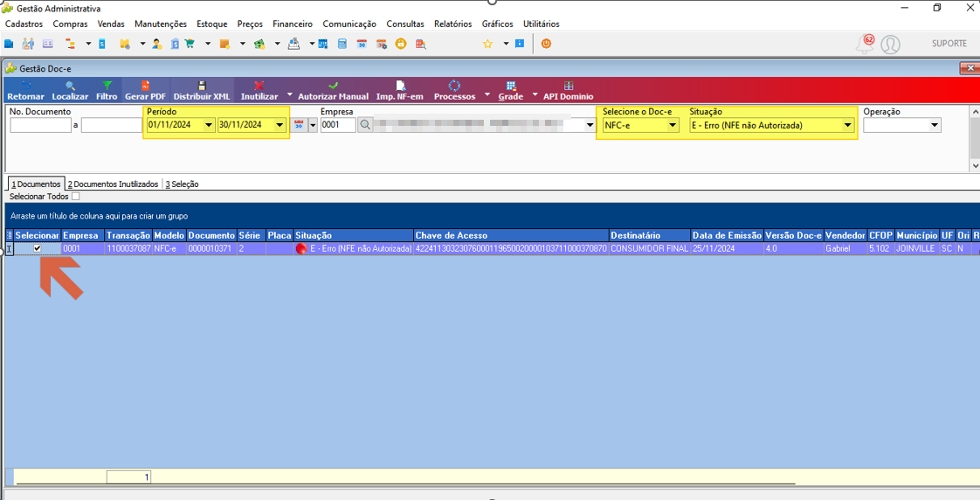Expand the Operação dropdown
Viewport: 980px width, 500px height.
pyautogui.click(x=935, y=125)
